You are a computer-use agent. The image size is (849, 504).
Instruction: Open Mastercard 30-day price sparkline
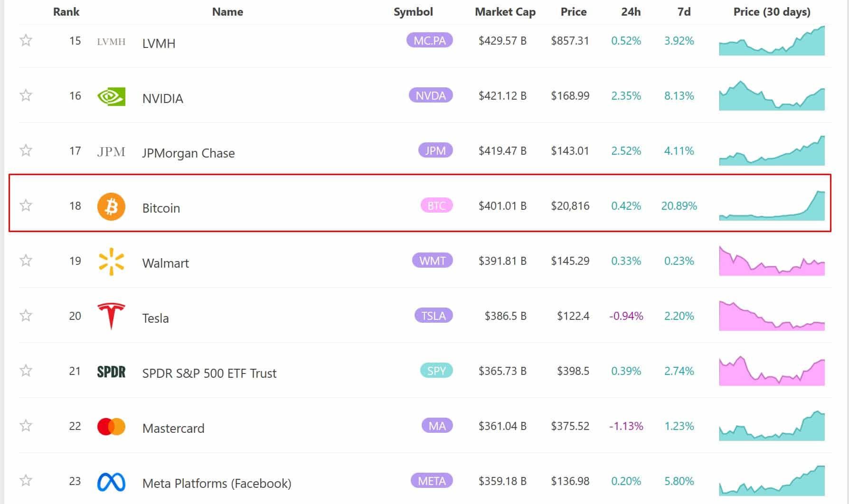(x=772, y=426)
